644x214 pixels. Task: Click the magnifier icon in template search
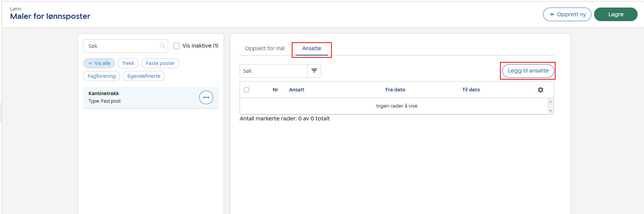(163, 46)
